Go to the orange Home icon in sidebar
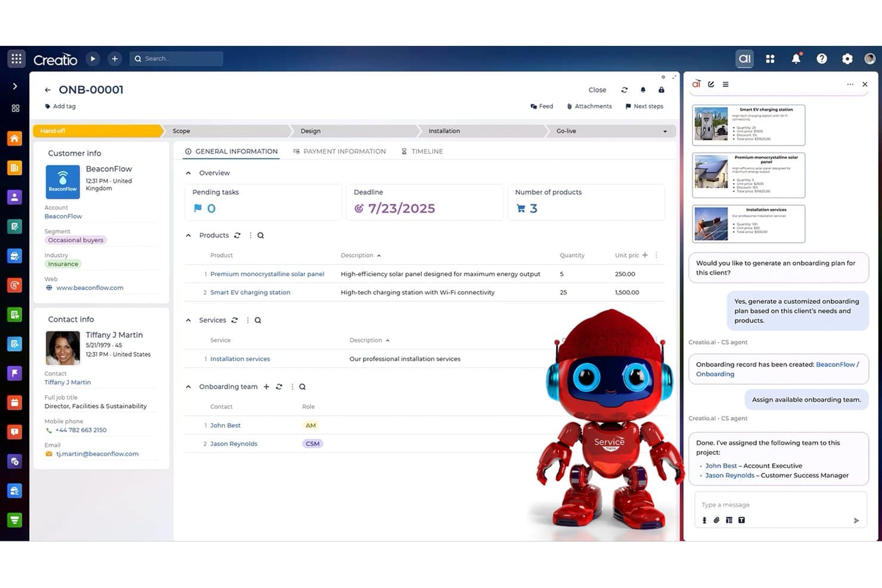Screen dimensions: 882x588 (x=15, y=138)
